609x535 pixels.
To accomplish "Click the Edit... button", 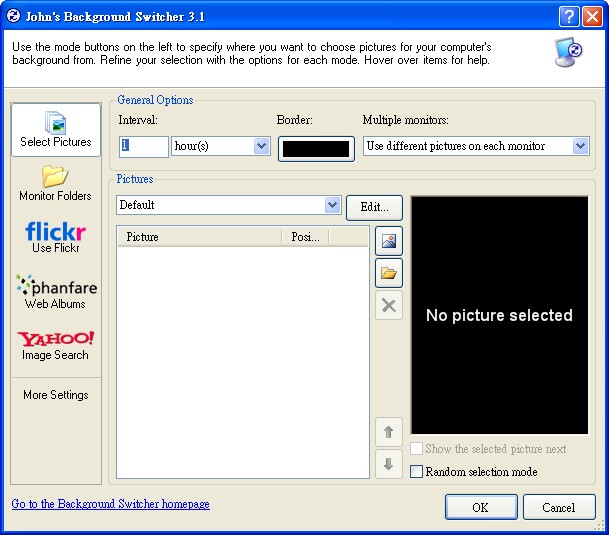I will point(374,207).
